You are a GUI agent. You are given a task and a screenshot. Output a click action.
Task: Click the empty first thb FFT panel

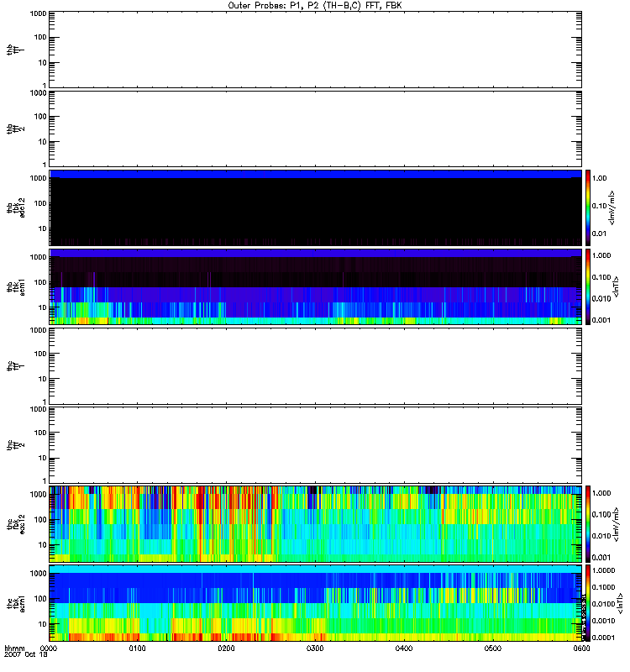coord(315,48)
